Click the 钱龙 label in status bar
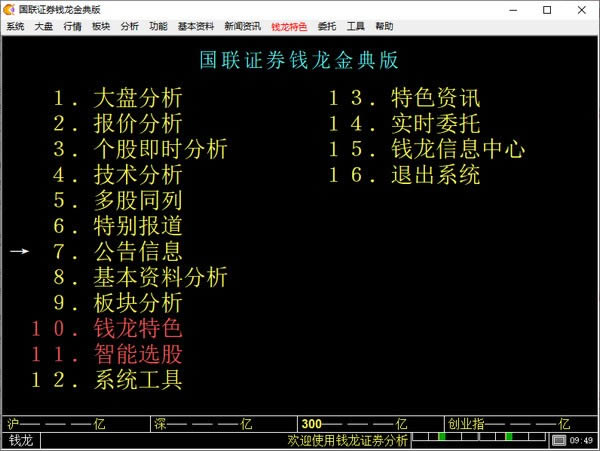The height and width of the screenshot is (451, 600). [21, 441]
